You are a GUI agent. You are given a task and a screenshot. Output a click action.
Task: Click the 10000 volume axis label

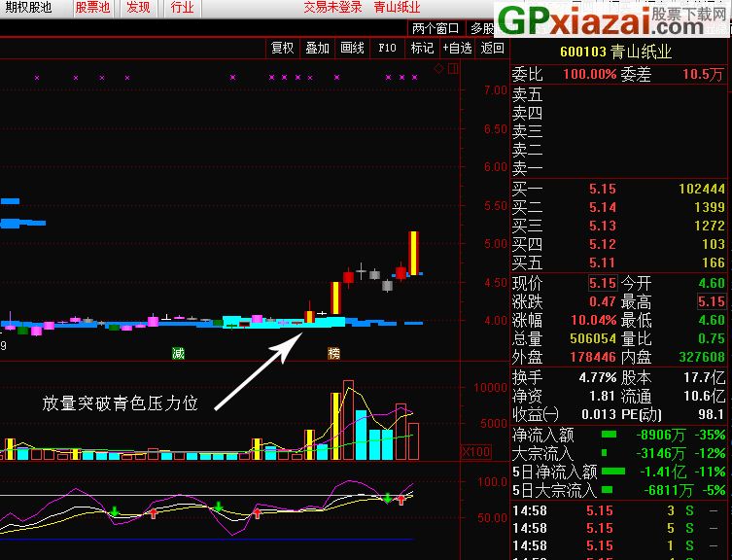tap(490, 388)
